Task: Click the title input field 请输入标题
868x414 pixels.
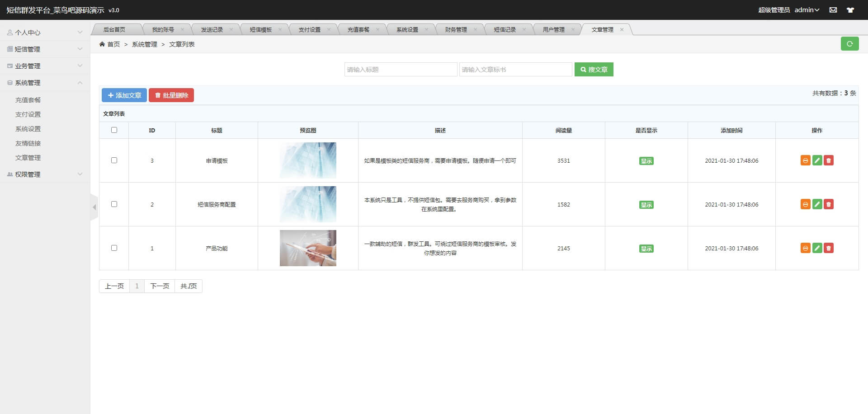Action: coord(400,69)
